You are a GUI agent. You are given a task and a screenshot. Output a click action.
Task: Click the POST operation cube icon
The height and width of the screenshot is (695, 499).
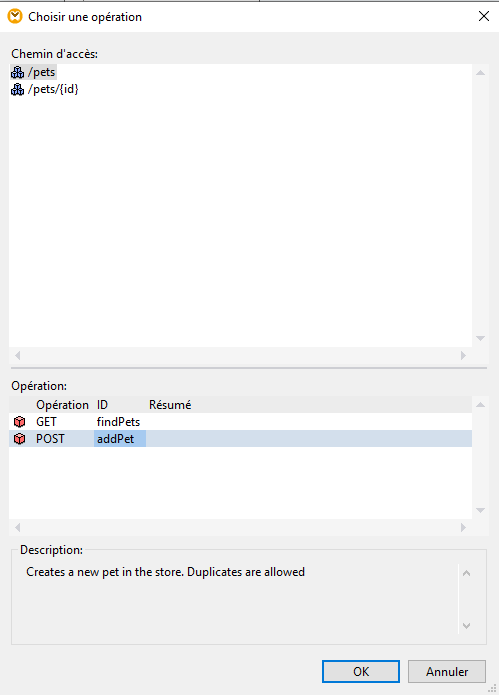click(x=19, y=439)
